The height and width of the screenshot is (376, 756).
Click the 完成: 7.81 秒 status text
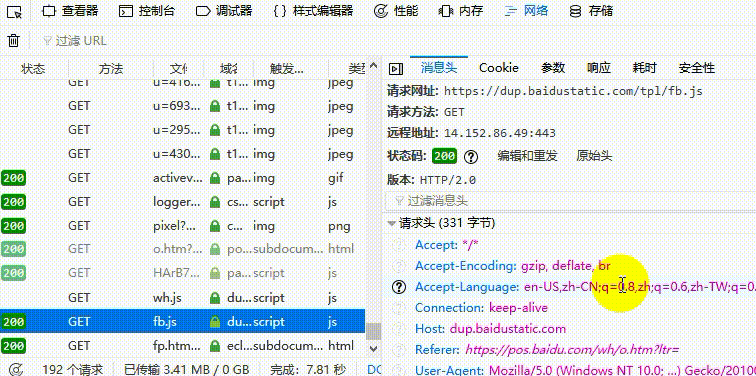(x=308, y=370)
